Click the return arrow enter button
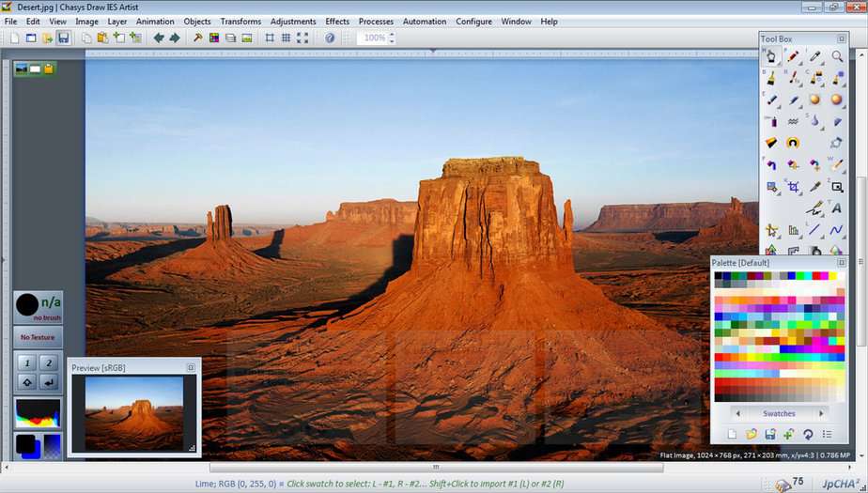Screen dimensions: 868x493 coord(49,382)
